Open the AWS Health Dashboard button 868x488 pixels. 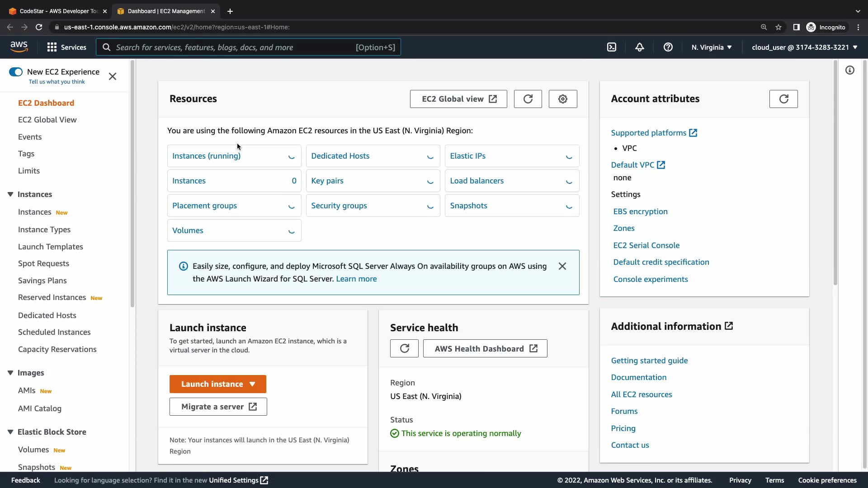(485, 348)
